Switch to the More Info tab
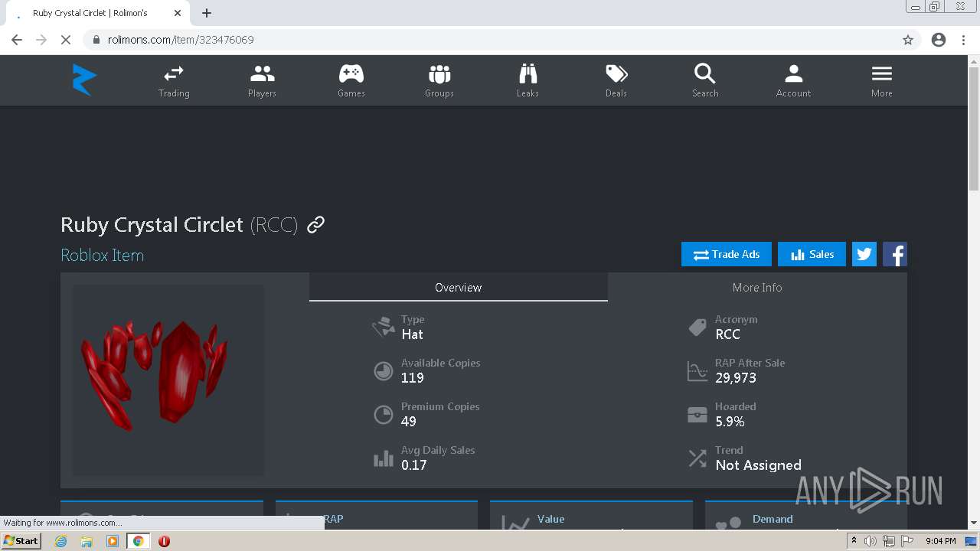Viewport: 980px width, 551px height. pyautogui.click(x=757, y=287)
